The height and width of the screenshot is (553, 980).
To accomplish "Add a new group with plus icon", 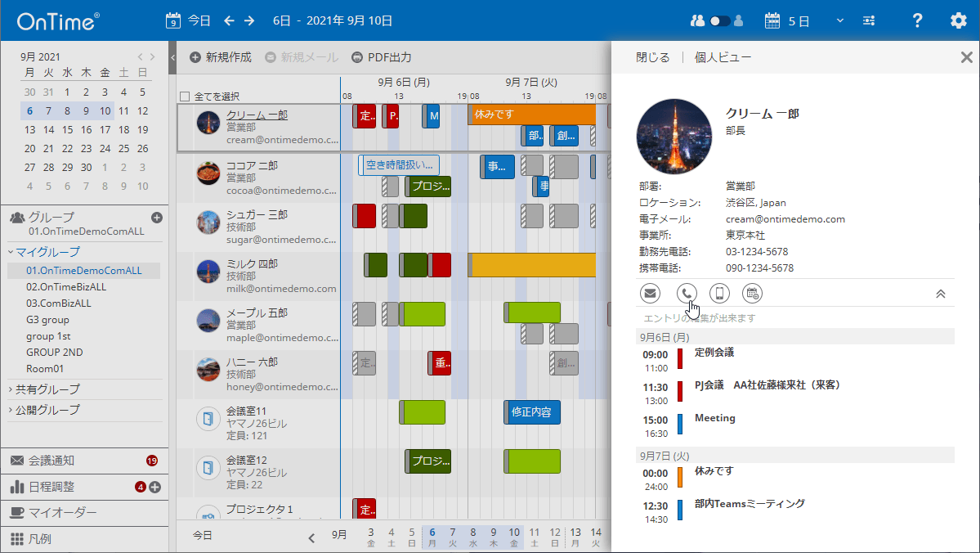I will (x=157, y=218).
